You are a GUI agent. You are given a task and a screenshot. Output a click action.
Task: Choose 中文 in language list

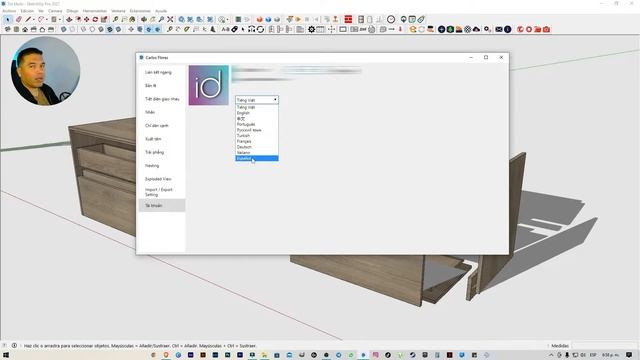(257, 118)
